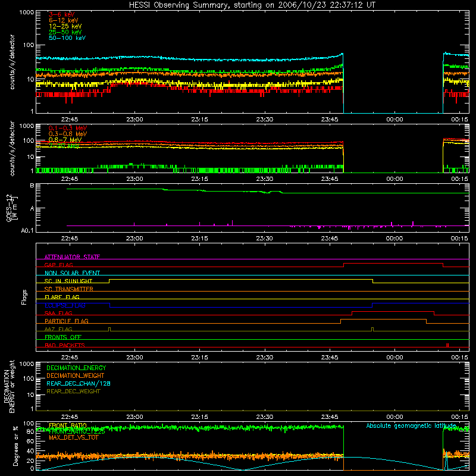The height and width of the screenshot is (476, 476).
Task: Click the Degrees or % axis title
Action: tap(15, 446)
